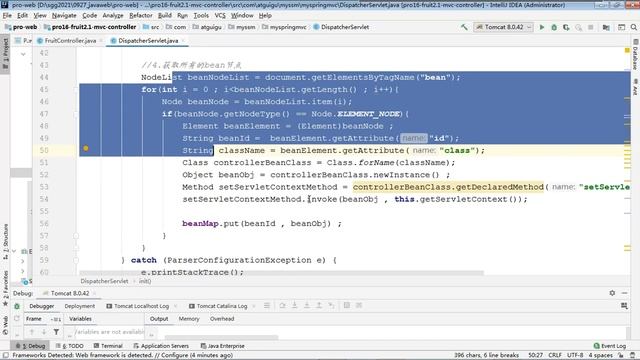Open the VCS menu

pos(220,16)
